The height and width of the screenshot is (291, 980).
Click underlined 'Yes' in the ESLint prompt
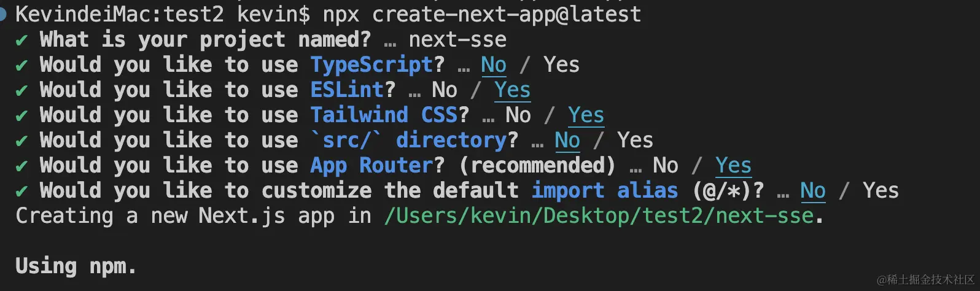pos(512,90)
